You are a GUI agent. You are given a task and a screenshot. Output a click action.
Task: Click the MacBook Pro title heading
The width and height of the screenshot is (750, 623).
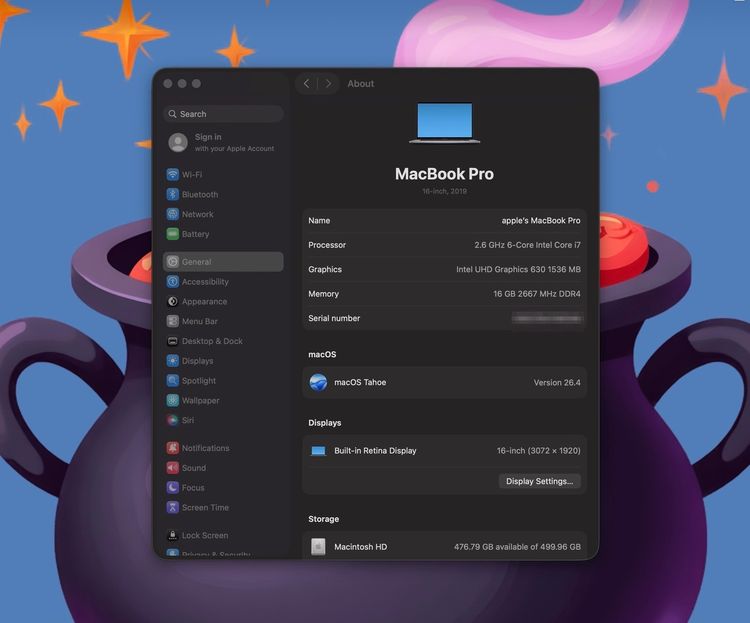pos(444,174)
